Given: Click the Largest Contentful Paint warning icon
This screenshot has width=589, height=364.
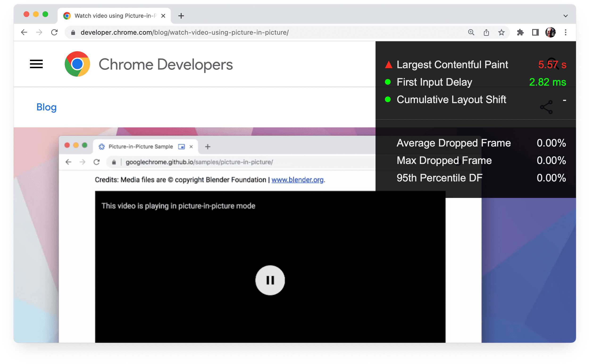Looking at the screenshot, I should (387, 64).
